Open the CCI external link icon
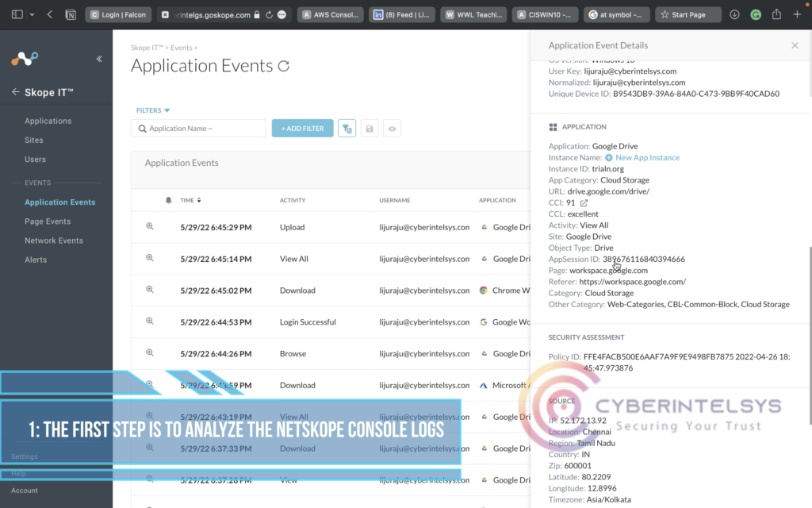This screenshot has height=508, width=812. pos(584,202)
